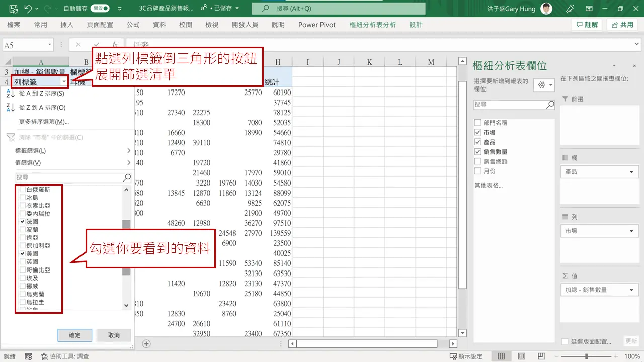Check the 月份 field

click(477, 171)
